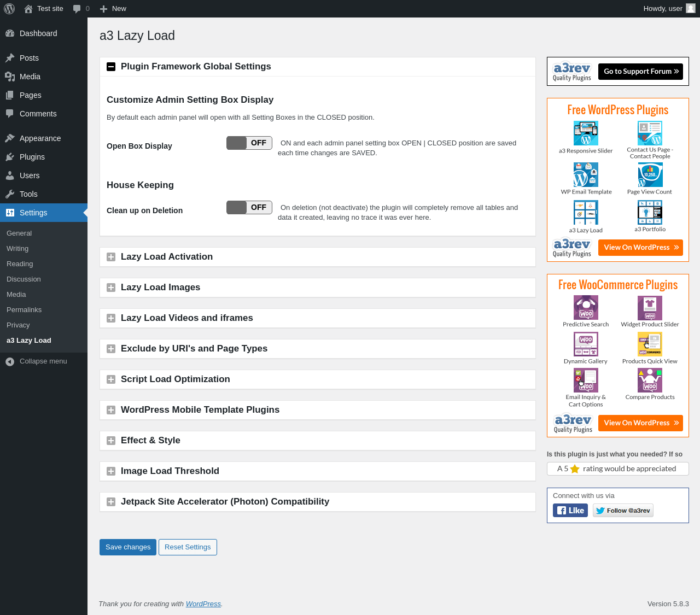Open Products Quick View plugin icon
700x615 pixels.
coord(650,344)
